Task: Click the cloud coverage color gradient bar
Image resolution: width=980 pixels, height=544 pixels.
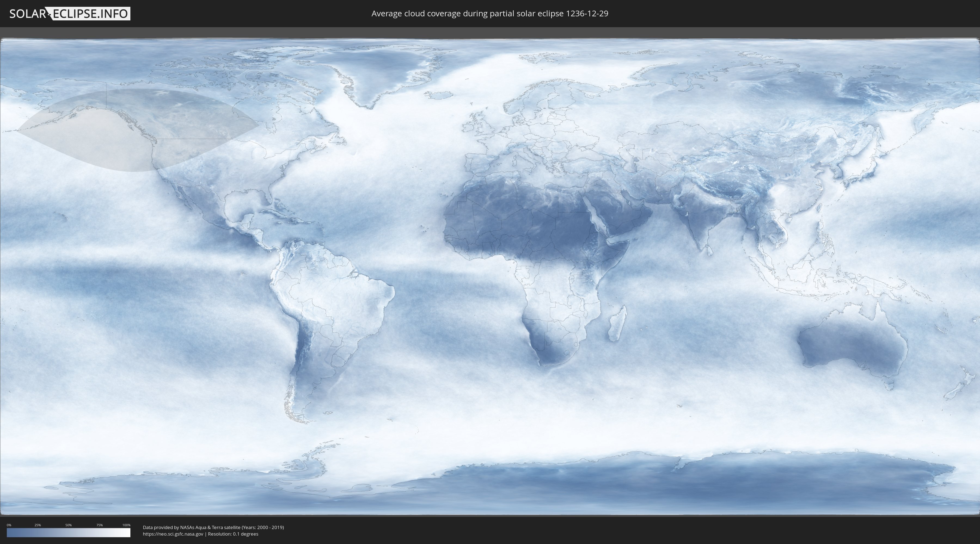Action: 69,533
